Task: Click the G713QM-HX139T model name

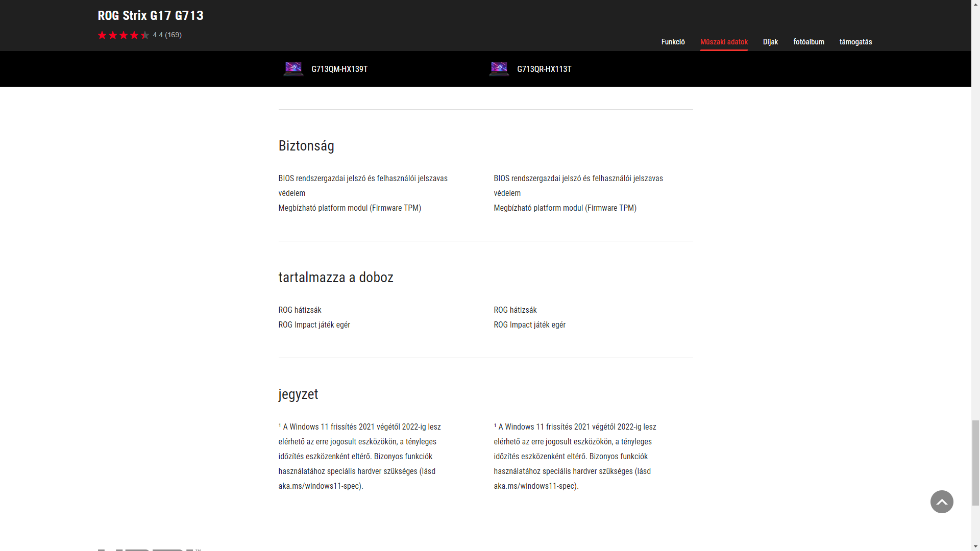Action: click(339, 69)
